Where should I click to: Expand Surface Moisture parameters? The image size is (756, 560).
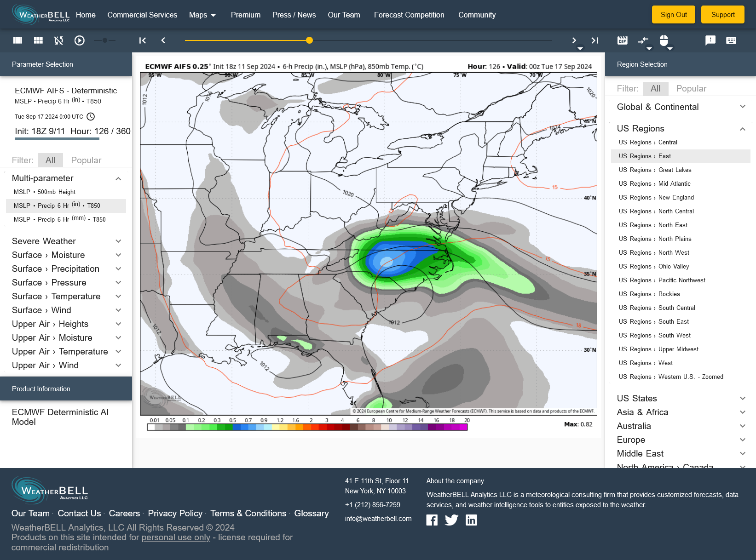(x=66, y=255)
